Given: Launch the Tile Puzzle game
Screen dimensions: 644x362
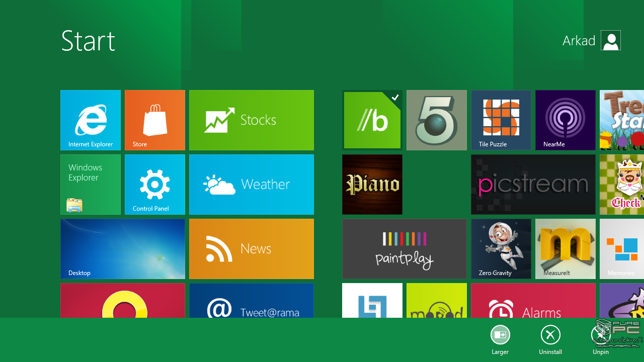Looking at the screenshot, I should [x=501, y=120].
